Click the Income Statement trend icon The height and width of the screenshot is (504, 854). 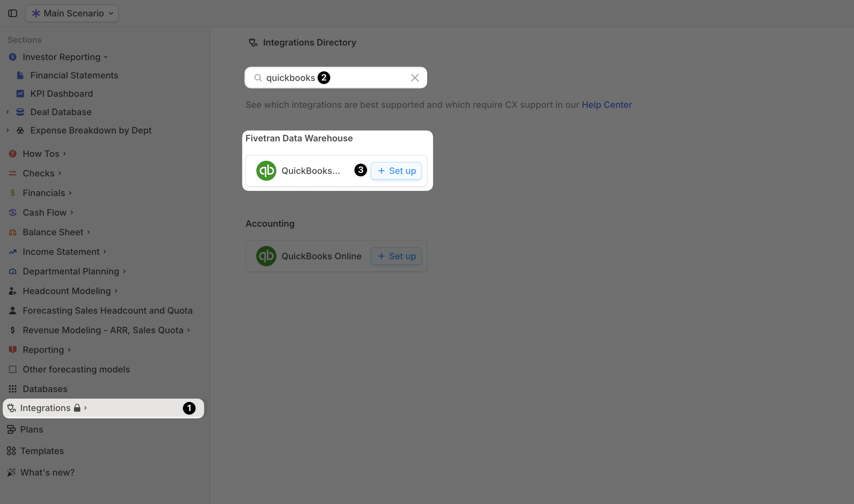pyautogui.click(x=12, y=251)
